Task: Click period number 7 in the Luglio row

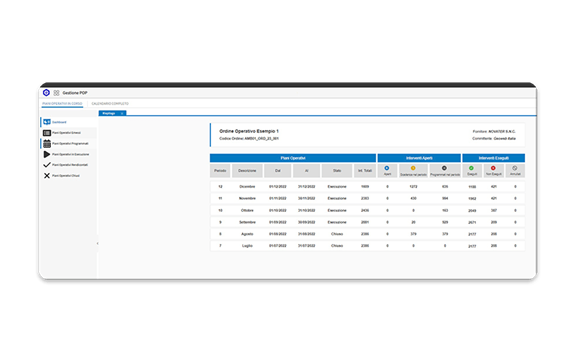Action: [220, 246]
